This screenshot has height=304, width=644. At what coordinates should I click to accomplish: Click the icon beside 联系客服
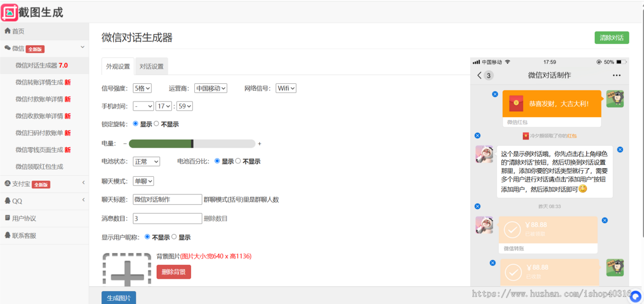[8, 235]
